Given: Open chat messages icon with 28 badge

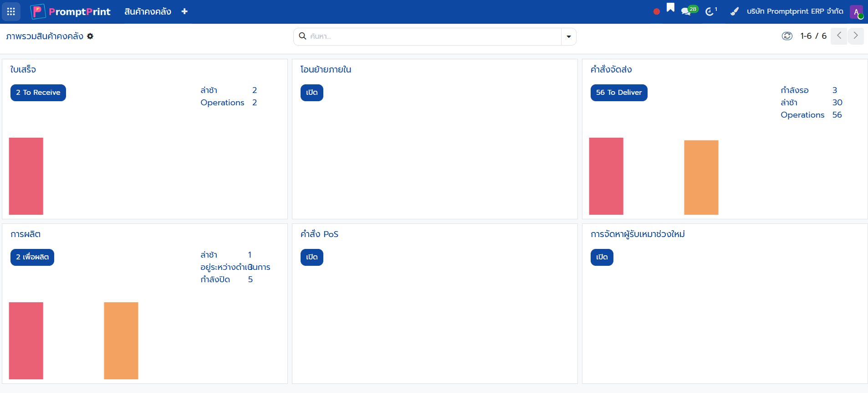Looking at the screenshot, I should [689, 11].
